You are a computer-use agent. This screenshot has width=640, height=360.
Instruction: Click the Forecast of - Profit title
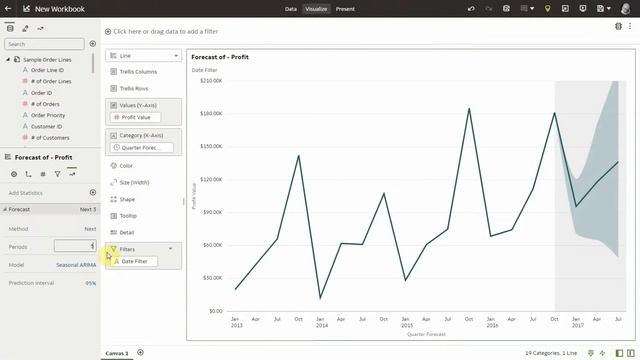[220, 57]
